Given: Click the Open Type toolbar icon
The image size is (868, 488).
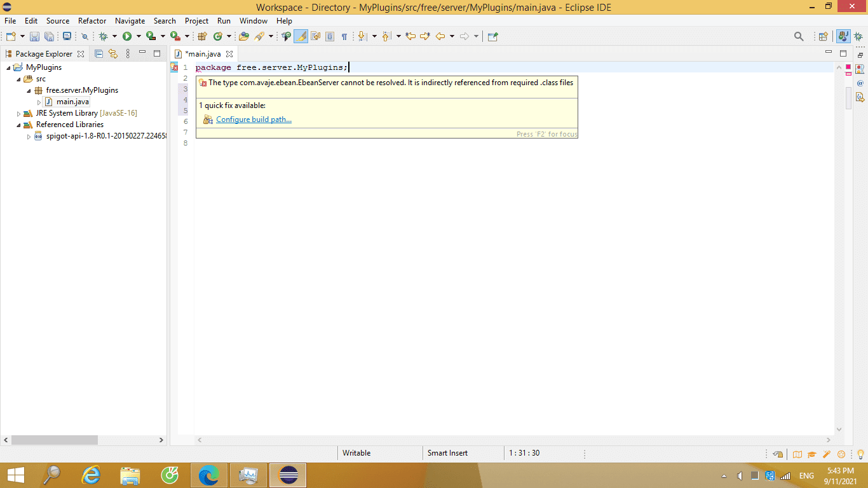Looking at the screenshot, I should point(243,37).
